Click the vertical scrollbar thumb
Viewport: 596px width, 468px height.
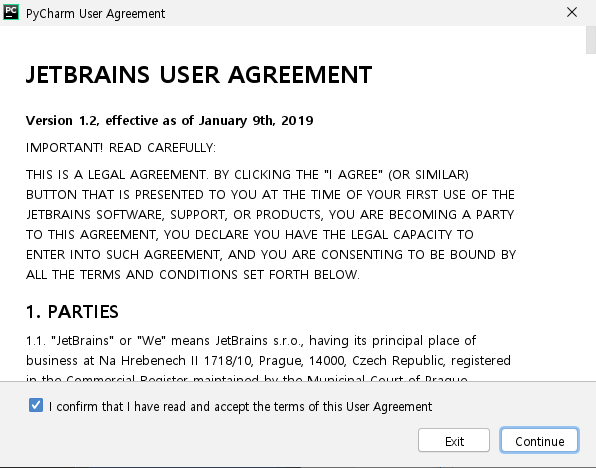pos(591,40)
